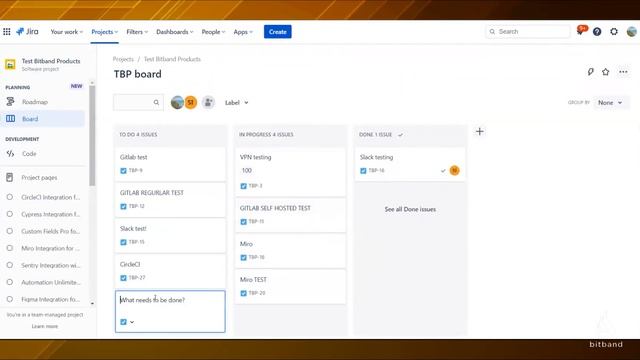Click the Roadmap sidebar icon
The image size is (640, 360).
10,102
